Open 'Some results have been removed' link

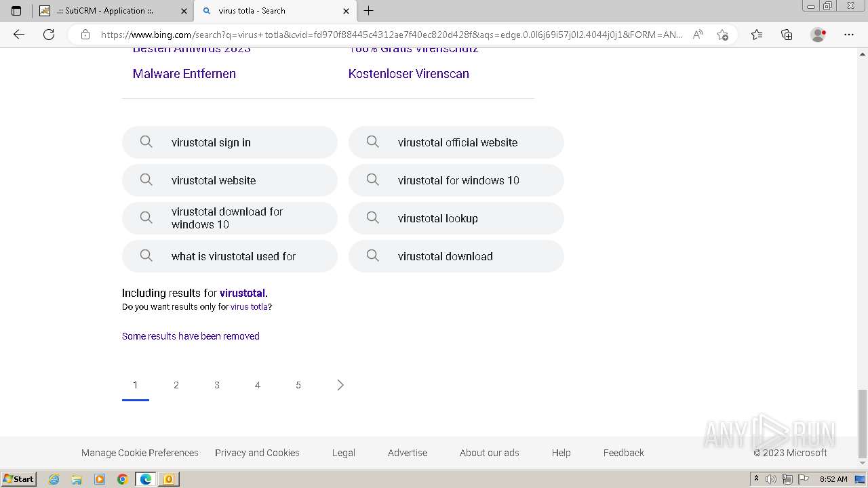191,336
